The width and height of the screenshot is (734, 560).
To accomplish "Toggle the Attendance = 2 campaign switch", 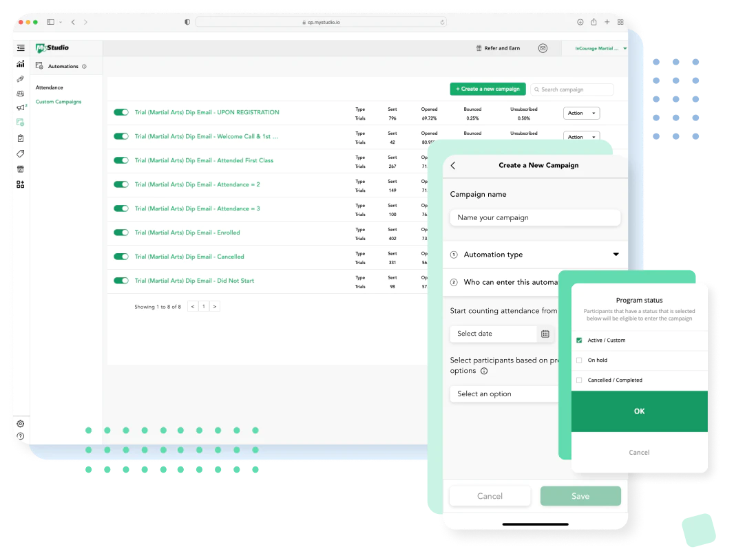I will click(121, 184).
